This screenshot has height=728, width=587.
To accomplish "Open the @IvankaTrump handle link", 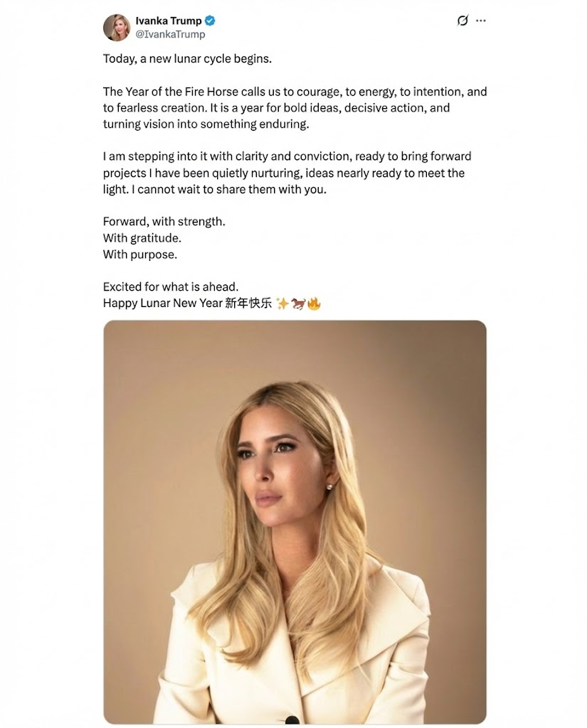I will click(x=170, y=34).
